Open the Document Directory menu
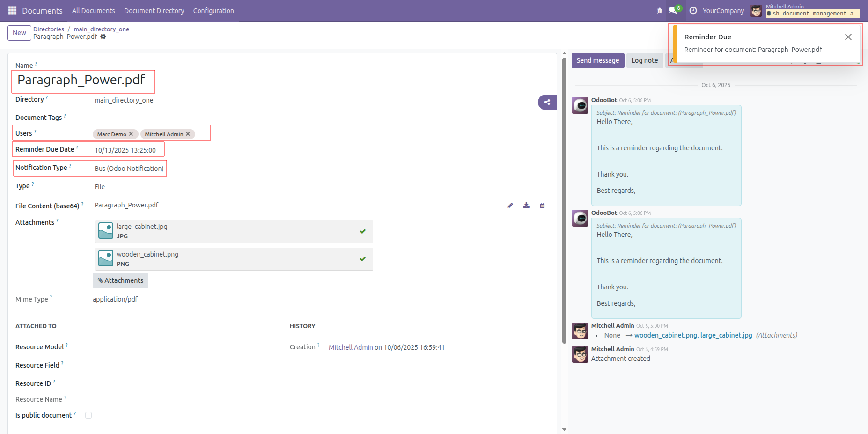 [x=154, y=11]
